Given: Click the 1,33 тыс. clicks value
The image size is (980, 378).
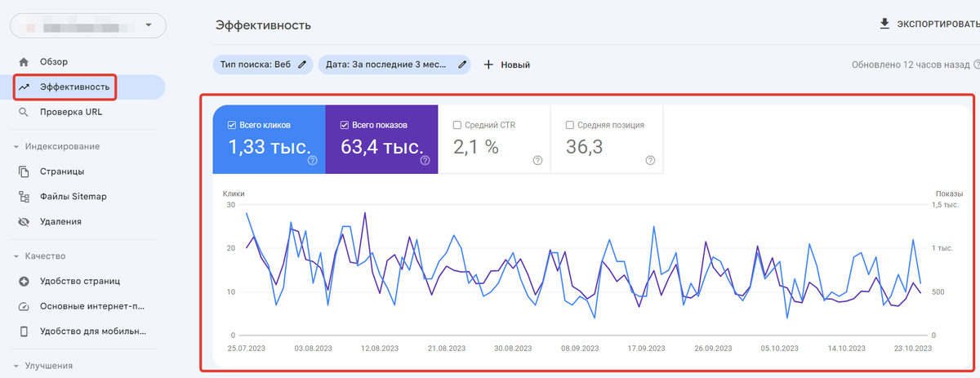Looking at the screenshot, I should (x=269, y=147).
